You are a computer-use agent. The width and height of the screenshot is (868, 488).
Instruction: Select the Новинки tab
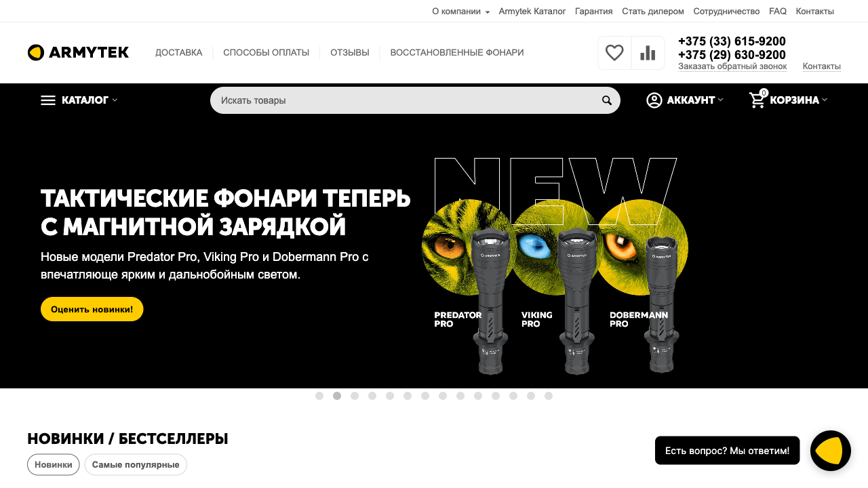pyautogui.click(x=54, y=465)
